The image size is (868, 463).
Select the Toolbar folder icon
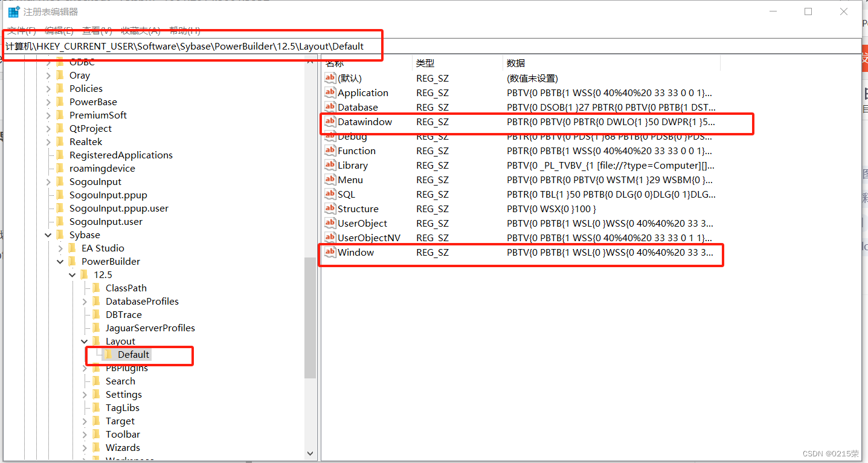[96, 435]
